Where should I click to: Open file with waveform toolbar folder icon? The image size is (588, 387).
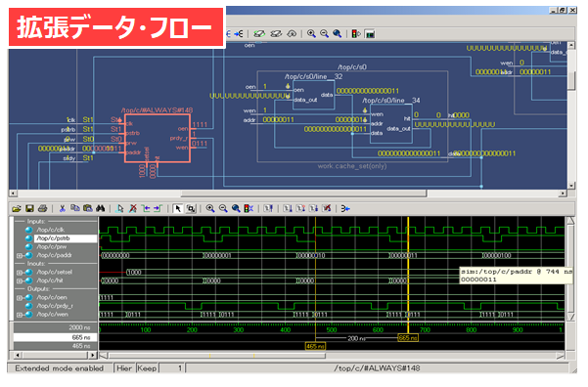[16, 209]
